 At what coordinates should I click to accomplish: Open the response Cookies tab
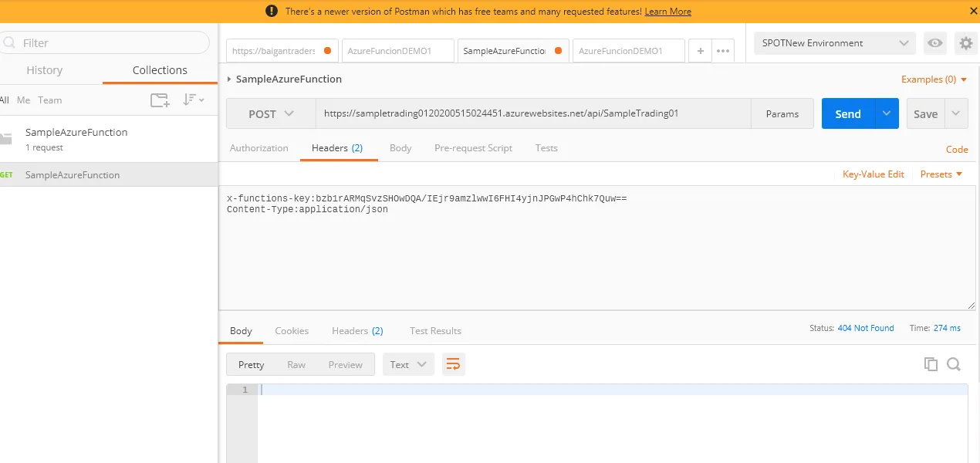[292, 331]
